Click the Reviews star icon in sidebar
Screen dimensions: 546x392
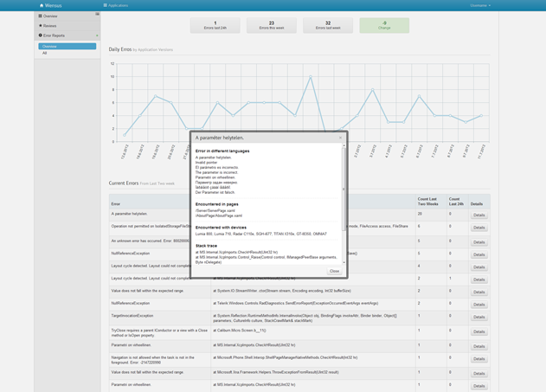[41, 26]
